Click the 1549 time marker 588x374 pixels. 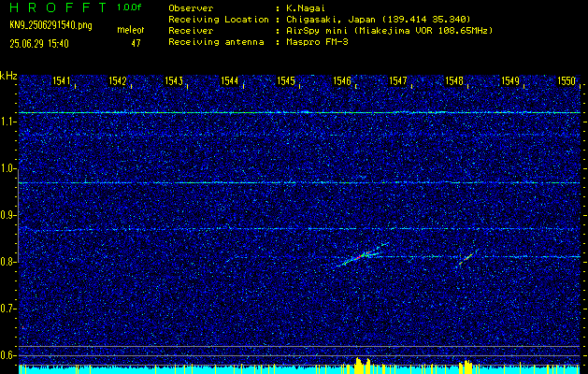pyautogui.click(x=510, y=80)
